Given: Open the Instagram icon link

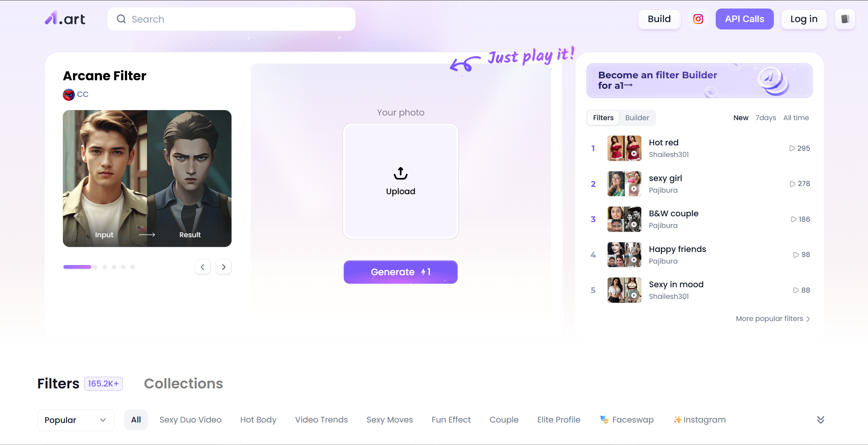Looking at the screenshot, I should 698,19.
